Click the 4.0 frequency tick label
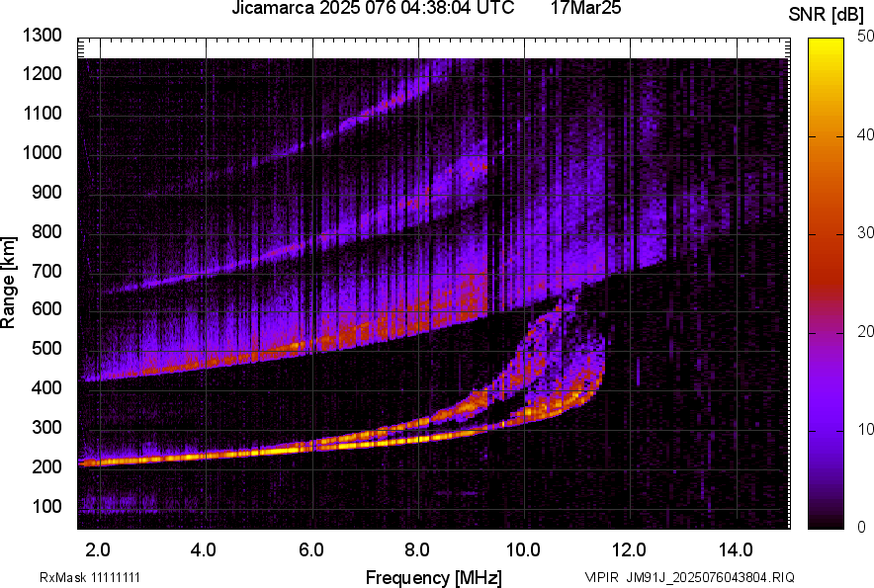This screenshot has height=588, width=874. pyautogui.click(x=204, y=550)
